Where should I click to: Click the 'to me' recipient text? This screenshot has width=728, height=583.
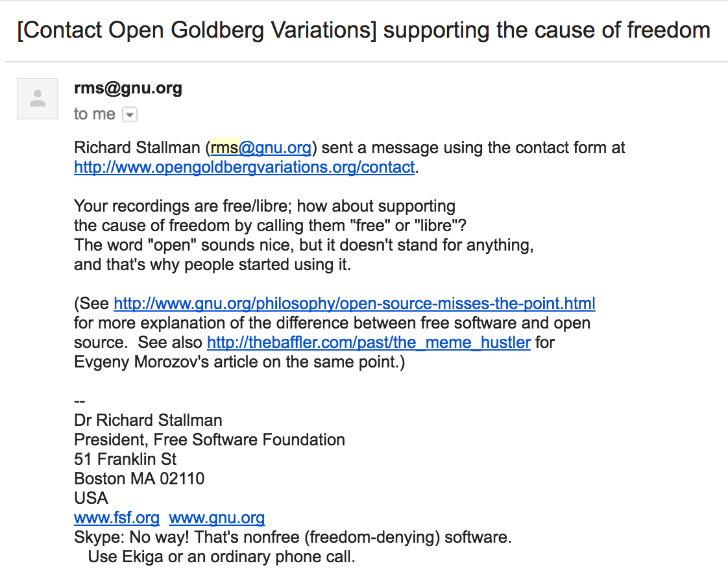click(x=94, y=114)
